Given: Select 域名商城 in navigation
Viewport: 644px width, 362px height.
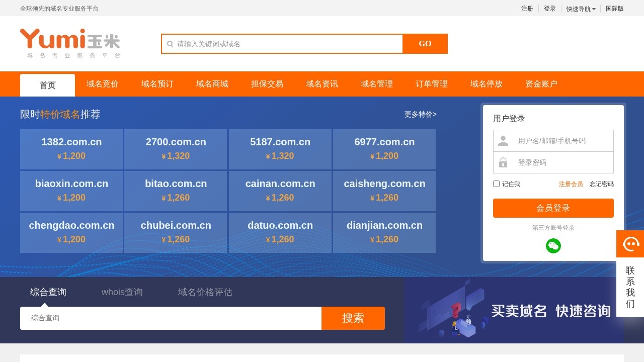Looking at the screenshot, I should click(x=212, y=84).
